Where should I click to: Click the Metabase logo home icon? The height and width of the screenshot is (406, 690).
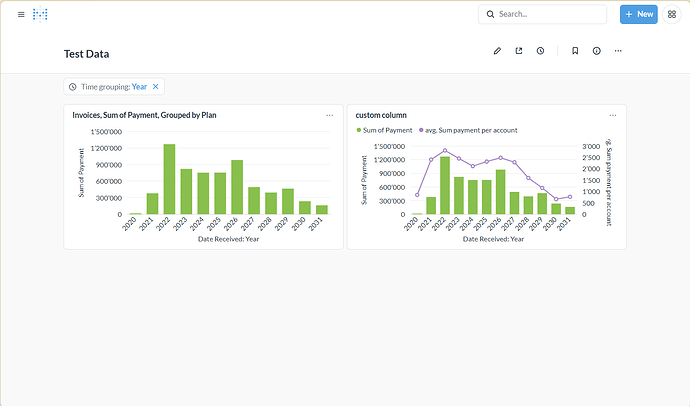click(40, 15)
